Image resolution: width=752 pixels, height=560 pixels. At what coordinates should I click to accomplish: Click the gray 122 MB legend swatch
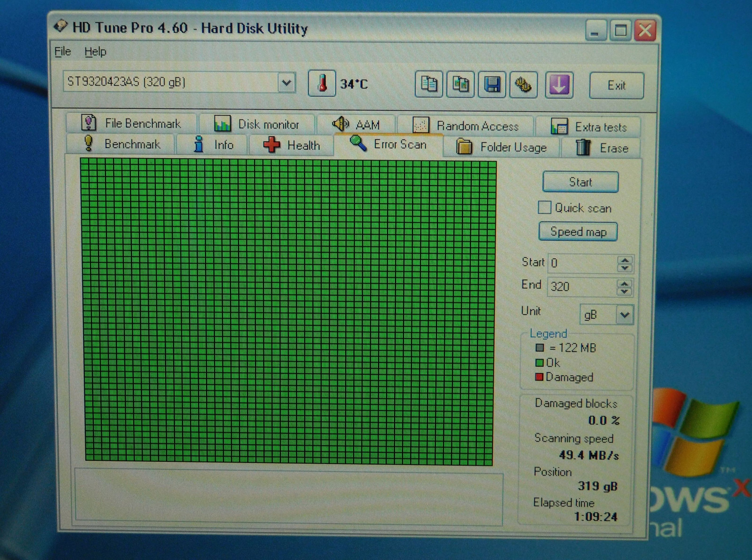coord(540,348)
